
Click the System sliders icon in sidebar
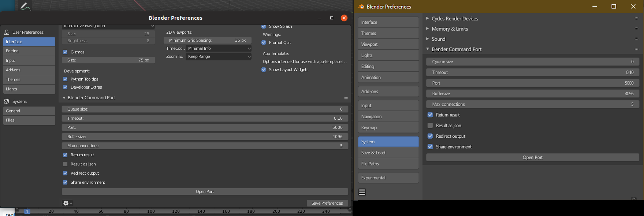pos(7,101)
